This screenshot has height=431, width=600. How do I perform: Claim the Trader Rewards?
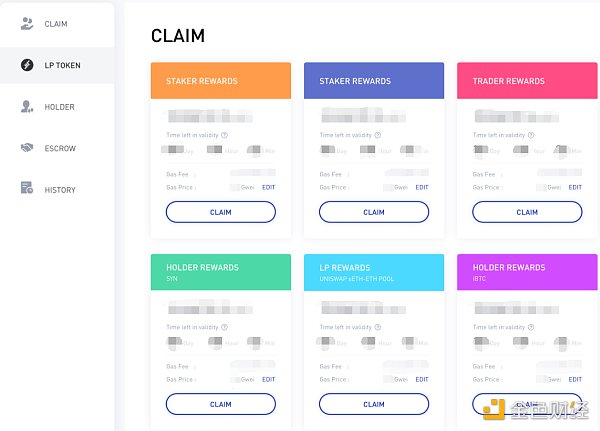[x=527, y=212]
